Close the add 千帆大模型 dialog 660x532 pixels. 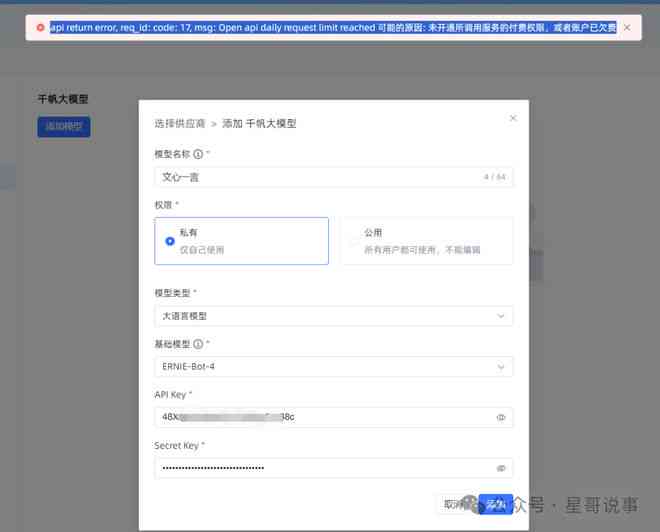tap(513, 118)
